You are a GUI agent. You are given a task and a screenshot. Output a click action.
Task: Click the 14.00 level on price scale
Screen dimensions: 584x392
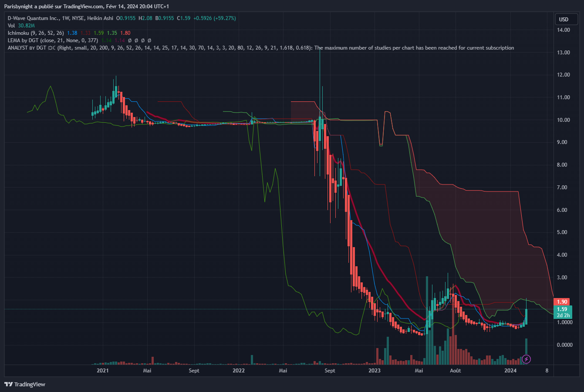564,30
